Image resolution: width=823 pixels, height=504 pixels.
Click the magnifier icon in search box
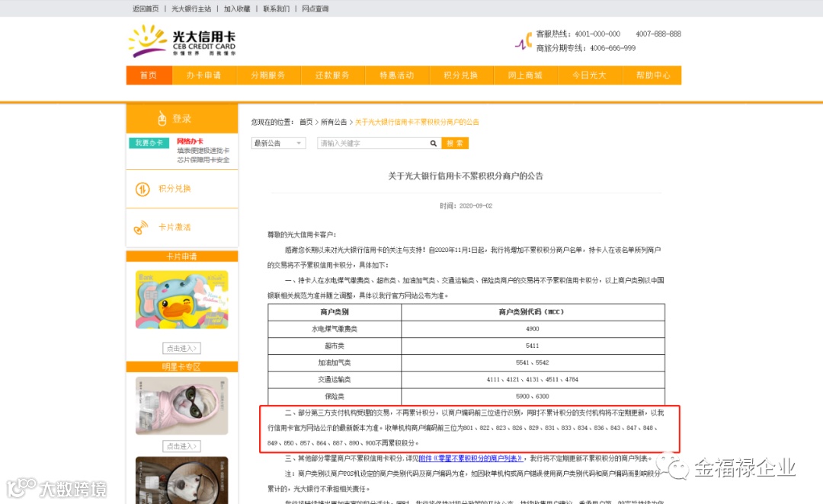point(433,143)
